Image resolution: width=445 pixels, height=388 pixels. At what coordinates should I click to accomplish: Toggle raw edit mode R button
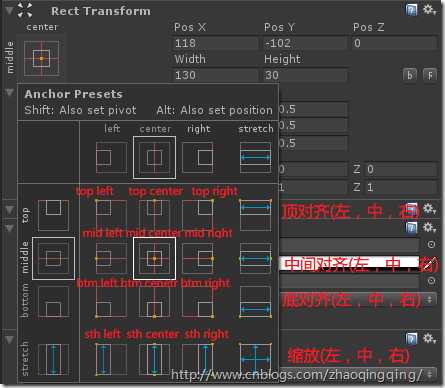pos(430,75)
